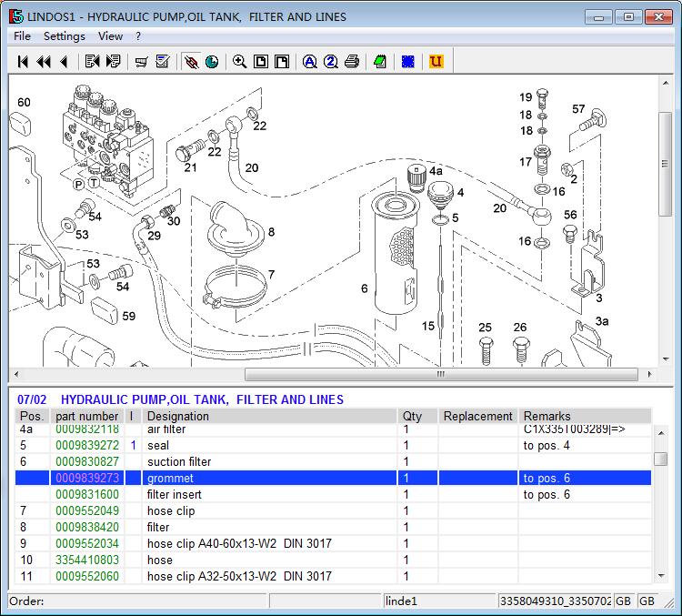Click position label 60 in diagram
The image size is (682, 616).
[24, 102]
